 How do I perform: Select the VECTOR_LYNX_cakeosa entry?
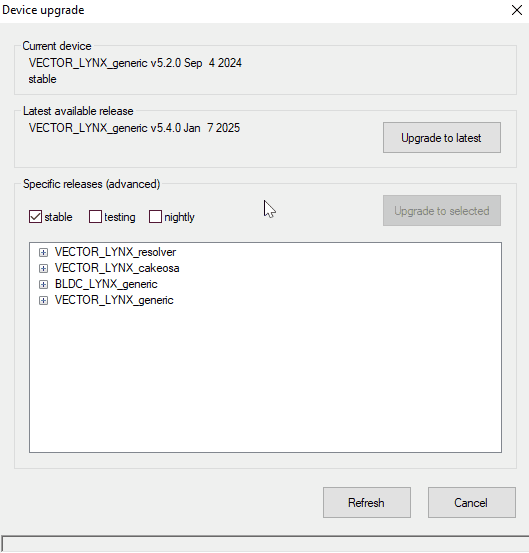pos(117,268)
